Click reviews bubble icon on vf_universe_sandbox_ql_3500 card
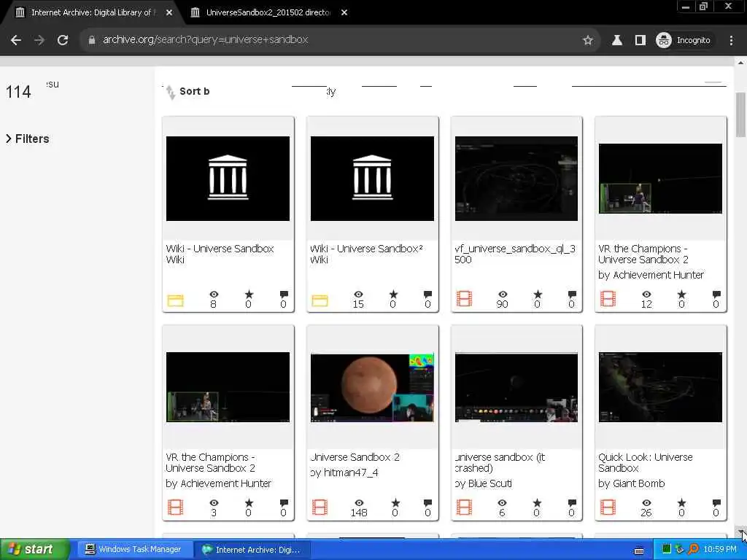Screen dimensions: 747x560 click(572, 295)
